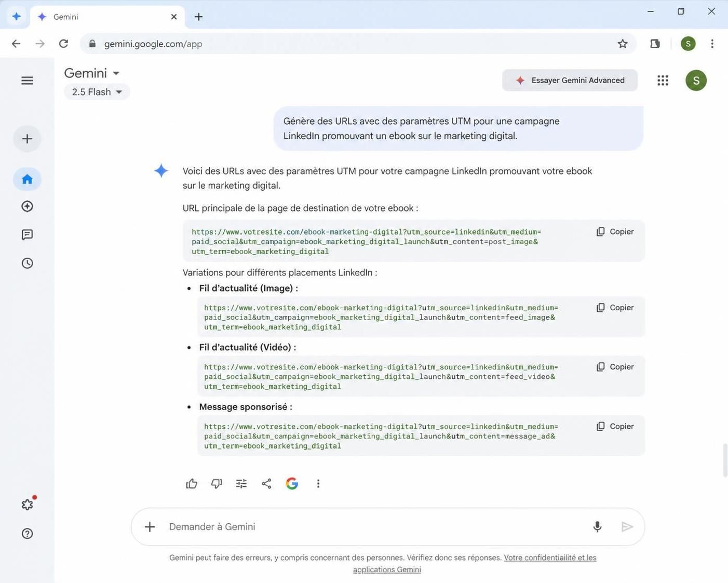Activate microphone voice input
The width and height of the screenshot is (728, 583).
coord(597,527)
